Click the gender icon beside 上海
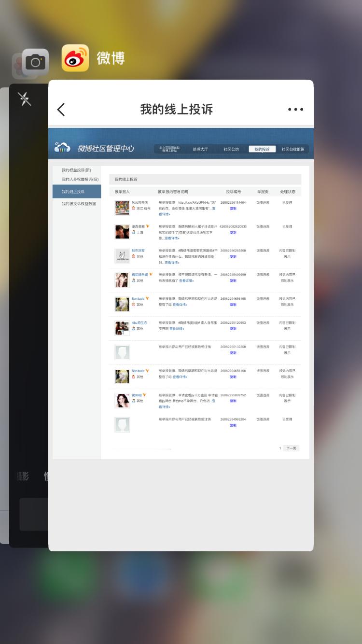The height and width of the screenshot is (644, 362). pyautogui.click(x=134, y=232)
